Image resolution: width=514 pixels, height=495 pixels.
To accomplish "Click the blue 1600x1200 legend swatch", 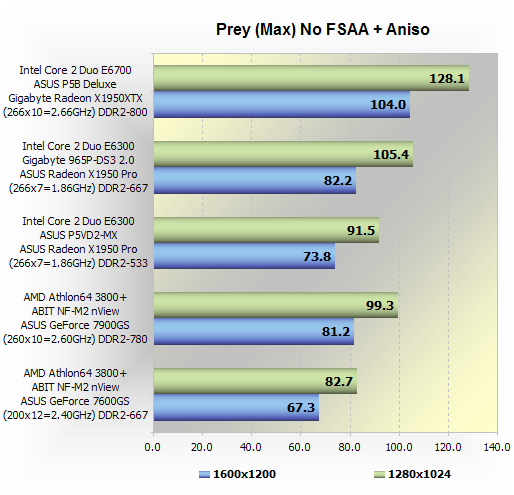I will [204, 474].
